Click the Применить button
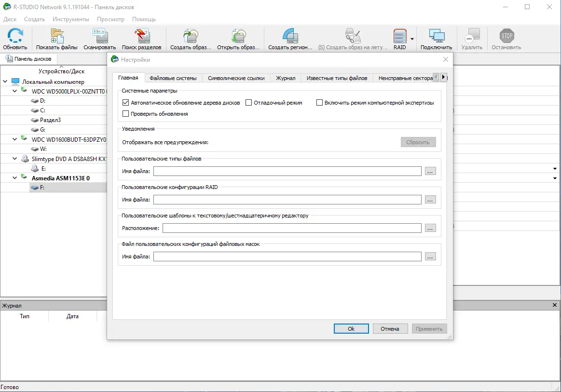The width and height of the screenshot is (561, 392). [429, 329]
